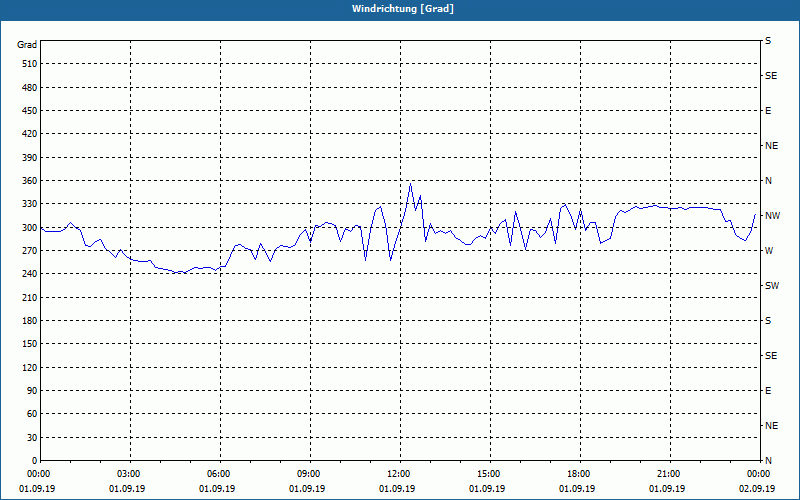
Task: Click the SW compass label on the right axis
Action: 772,286
